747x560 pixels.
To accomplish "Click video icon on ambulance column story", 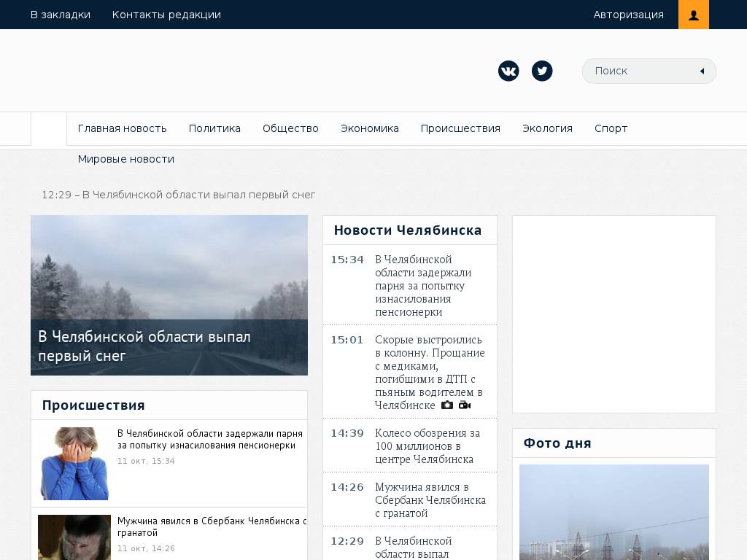I will (x=465, y=405).
